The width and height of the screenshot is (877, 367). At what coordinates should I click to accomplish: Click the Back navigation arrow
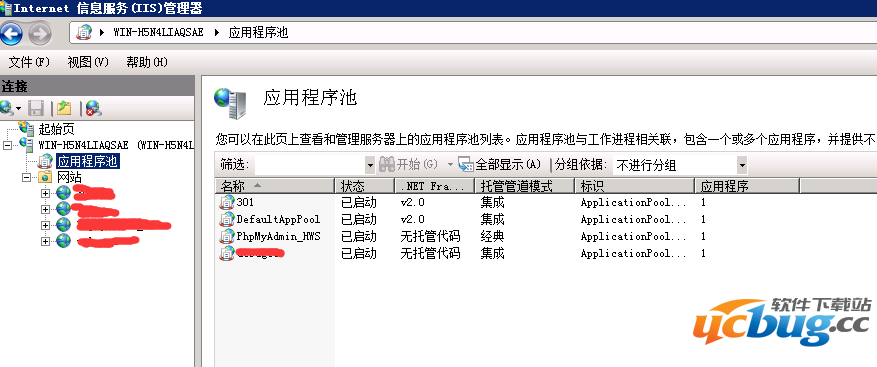(x=11, y=34)
